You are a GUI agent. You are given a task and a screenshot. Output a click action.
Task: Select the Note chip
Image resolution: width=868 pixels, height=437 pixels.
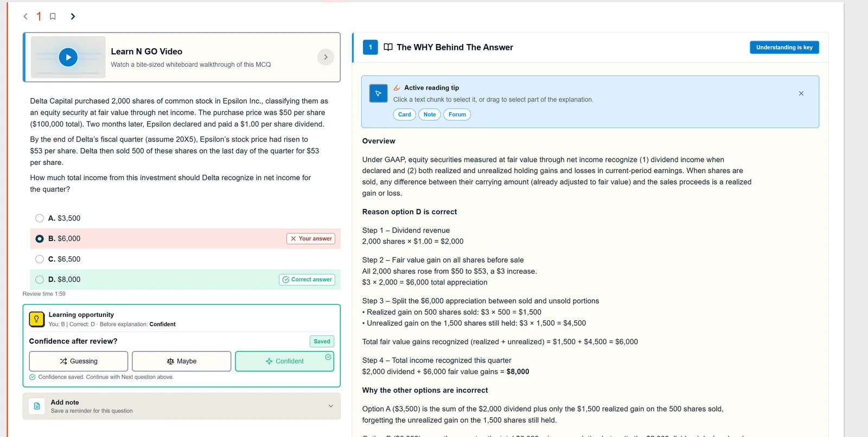pyautogui.click(x=430, y=115)
